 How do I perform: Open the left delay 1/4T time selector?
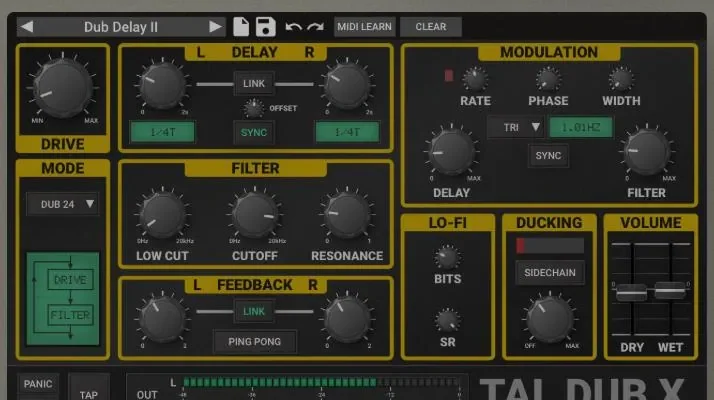[161, 131]
